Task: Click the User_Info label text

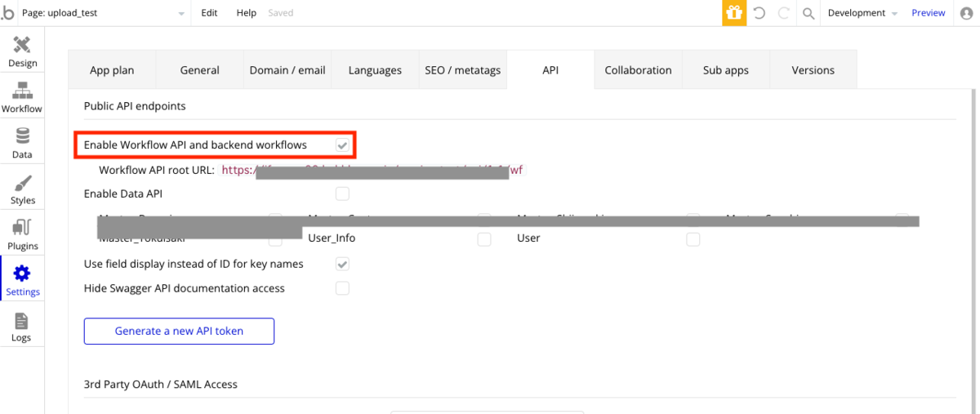Action: (x=332, y=238)
